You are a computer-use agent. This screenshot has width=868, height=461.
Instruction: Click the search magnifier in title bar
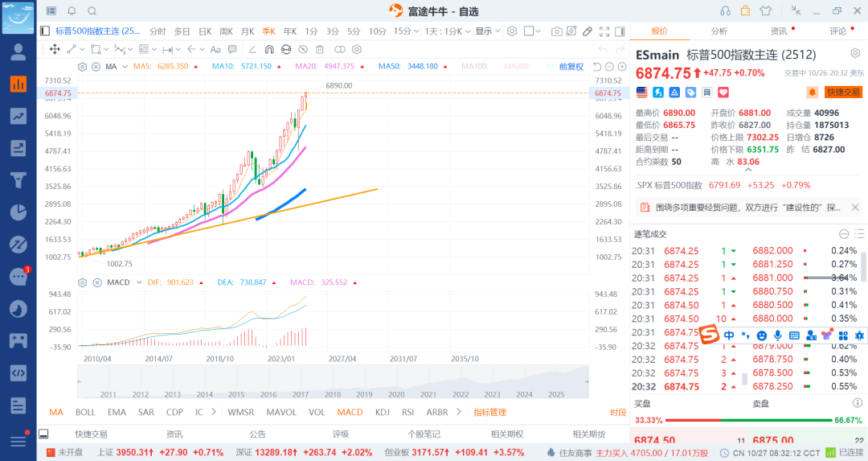click(92, 10)
